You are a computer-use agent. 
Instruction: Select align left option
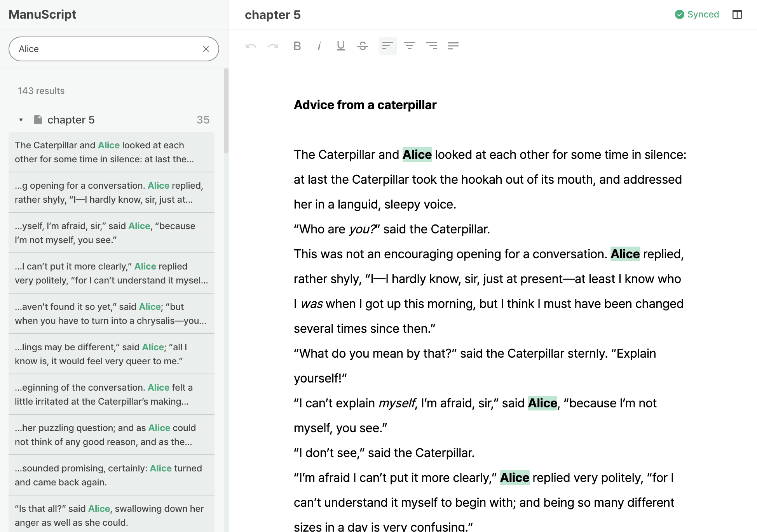(387, 46)
